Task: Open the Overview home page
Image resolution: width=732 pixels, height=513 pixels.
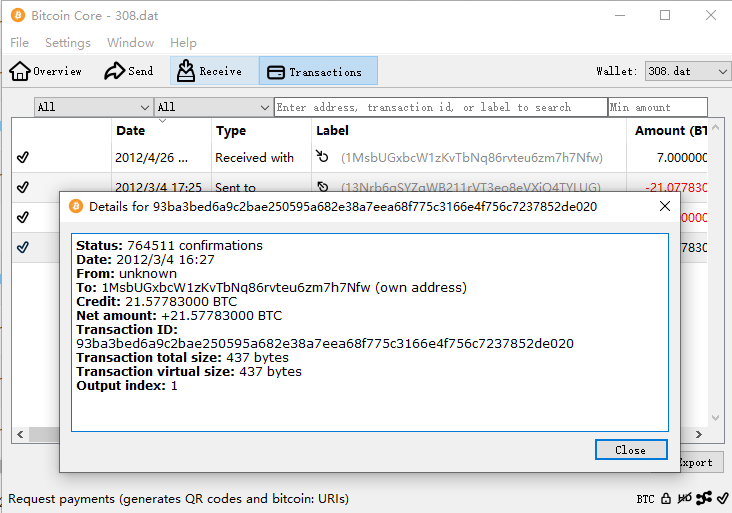Action: [x=46, y=72]
